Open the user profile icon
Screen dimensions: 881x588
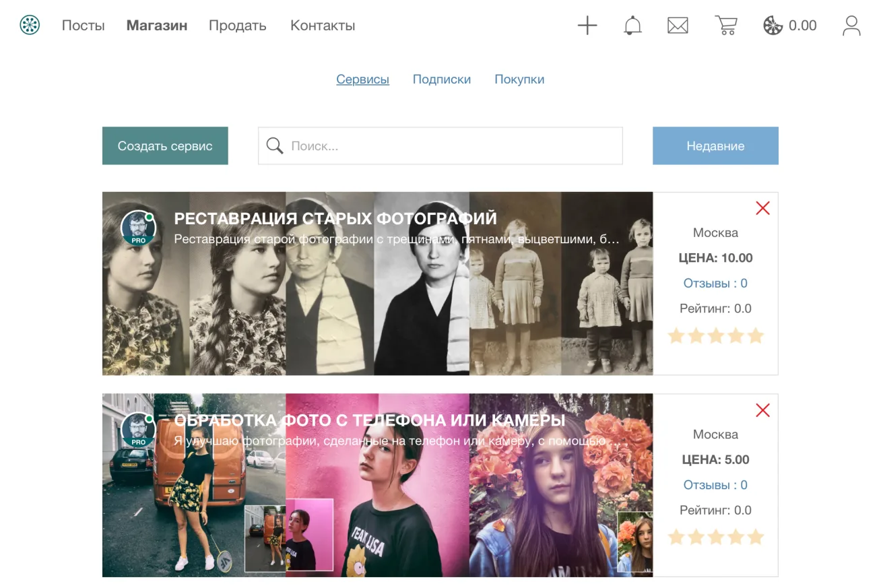(851, 26)
